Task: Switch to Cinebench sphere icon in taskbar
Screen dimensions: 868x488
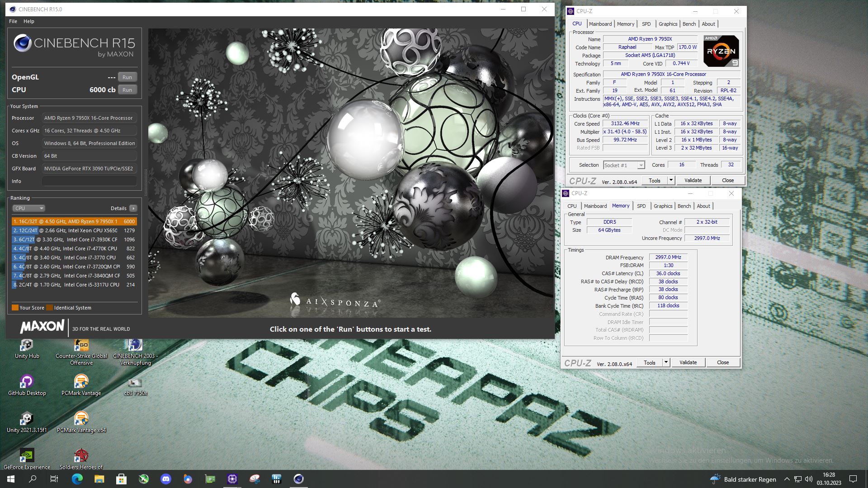Action: 299,479
